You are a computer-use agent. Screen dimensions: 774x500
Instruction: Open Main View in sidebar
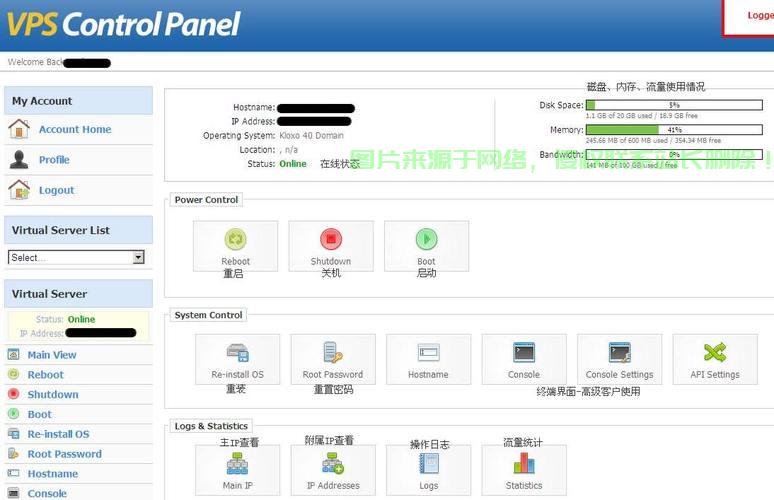click(52, 355)
